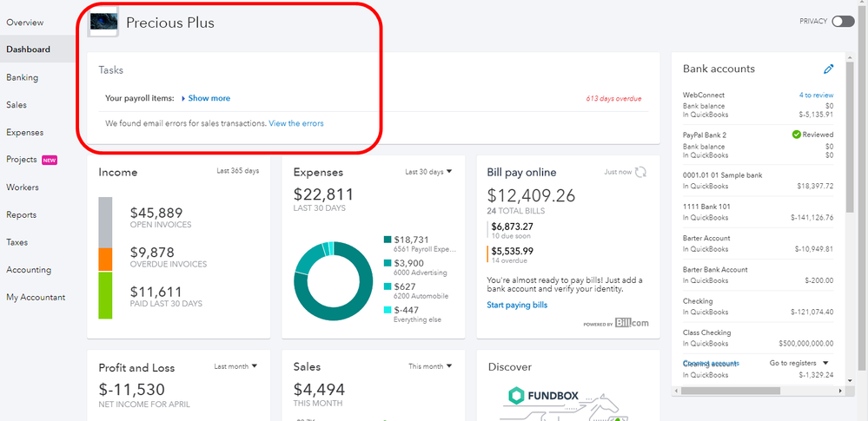Click the $22,811 expenses total

click(323, 194)
